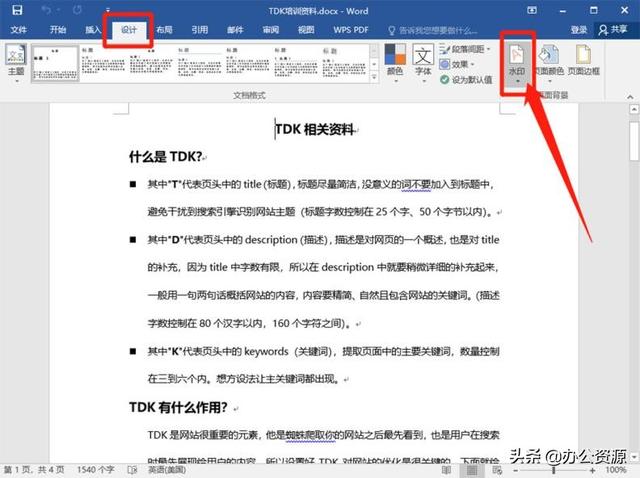
Task: Select the fifth document format style thumbnail
Action: pyautogui.click(x=247, y=63)
